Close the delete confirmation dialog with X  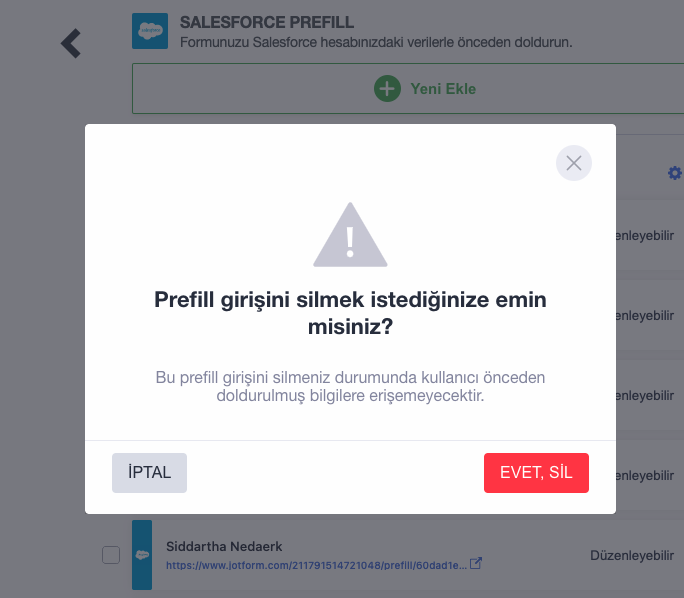(x=574, y=163)
